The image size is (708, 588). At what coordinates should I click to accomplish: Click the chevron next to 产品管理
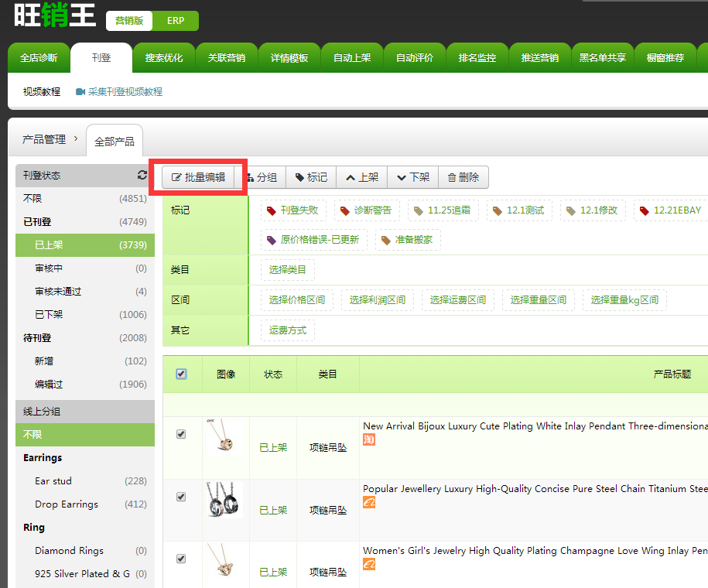[76, 138]
